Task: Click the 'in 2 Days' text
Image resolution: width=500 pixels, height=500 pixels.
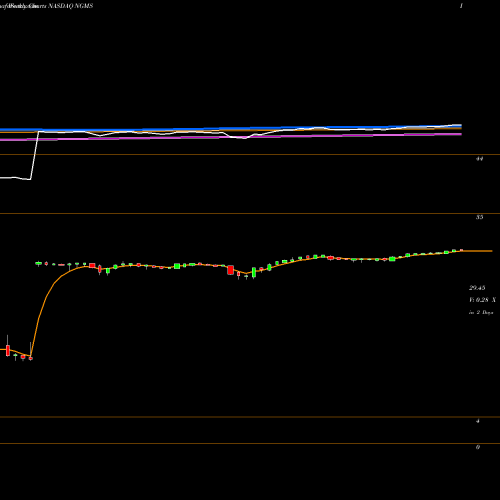Action: [481, 313]
